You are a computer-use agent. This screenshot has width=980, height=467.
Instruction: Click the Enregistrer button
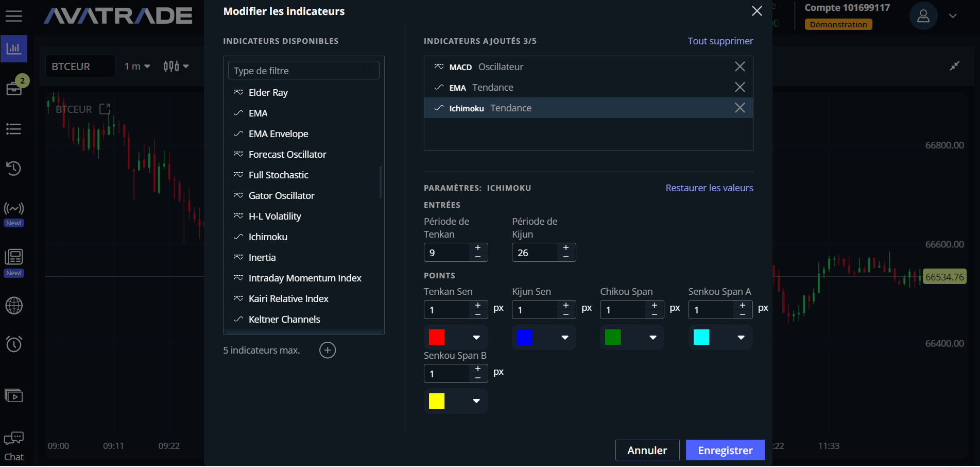[725, 450]
